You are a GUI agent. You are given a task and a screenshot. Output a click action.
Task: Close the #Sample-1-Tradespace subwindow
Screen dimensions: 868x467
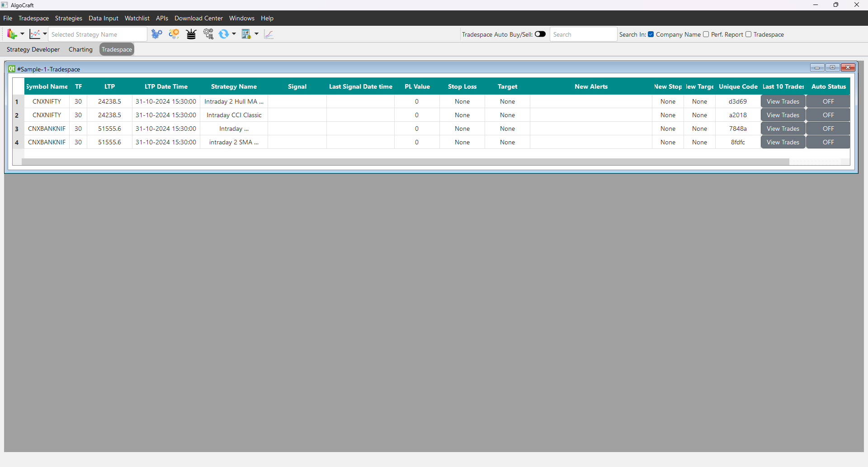848,67
